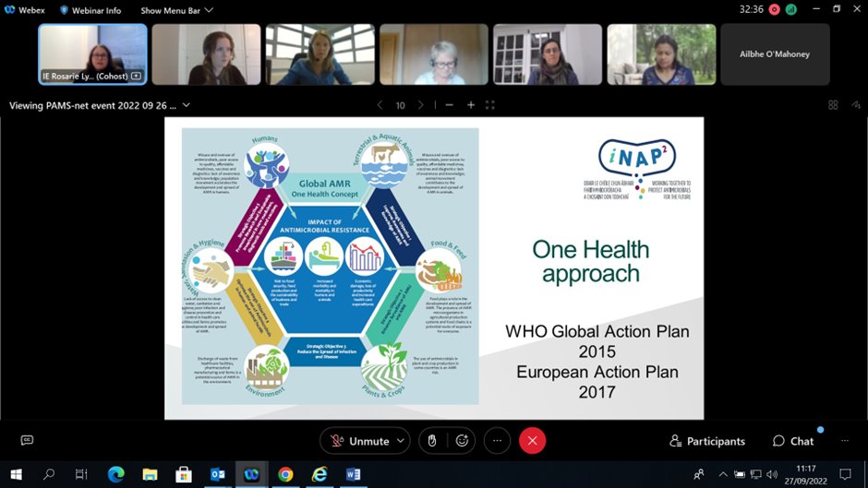Click the annotate icon at top right

856,105
